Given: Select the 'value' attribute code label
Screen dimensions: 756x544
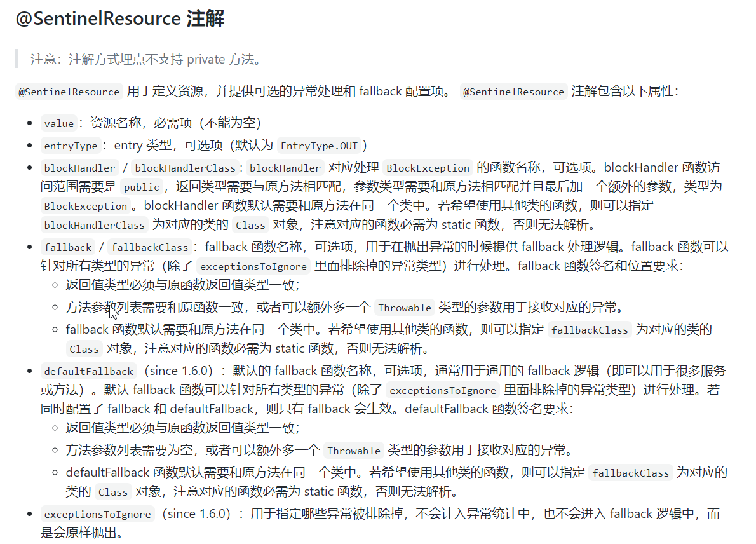Looking at the screenshot, I should tap(59, 123).
